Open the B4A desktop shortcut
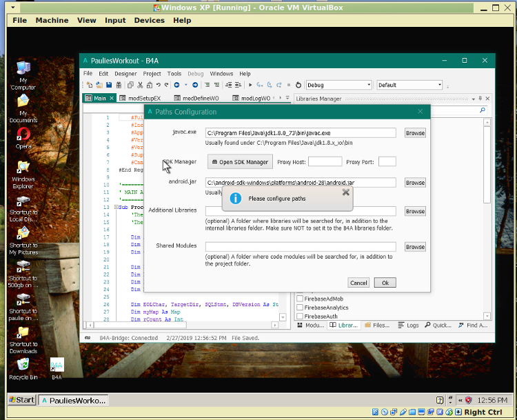This screenshot has height=420, width=517. (57, 366)
